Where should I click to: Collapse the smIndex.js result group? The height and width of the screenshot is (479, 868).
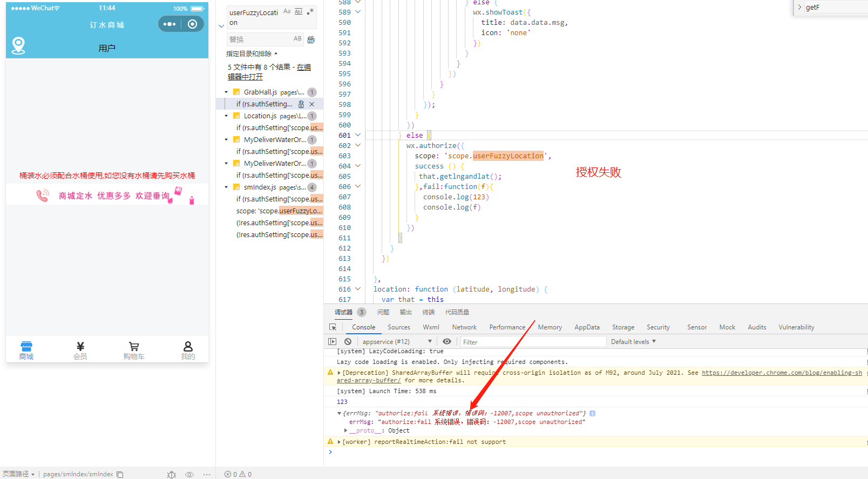(226, 187)
